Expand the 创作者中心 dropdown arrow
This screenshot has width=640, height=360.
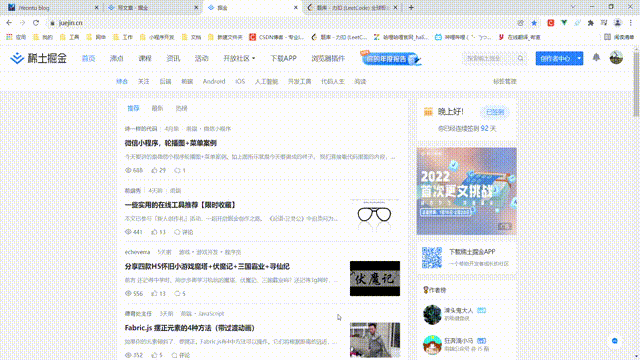[x=579, y=58]
